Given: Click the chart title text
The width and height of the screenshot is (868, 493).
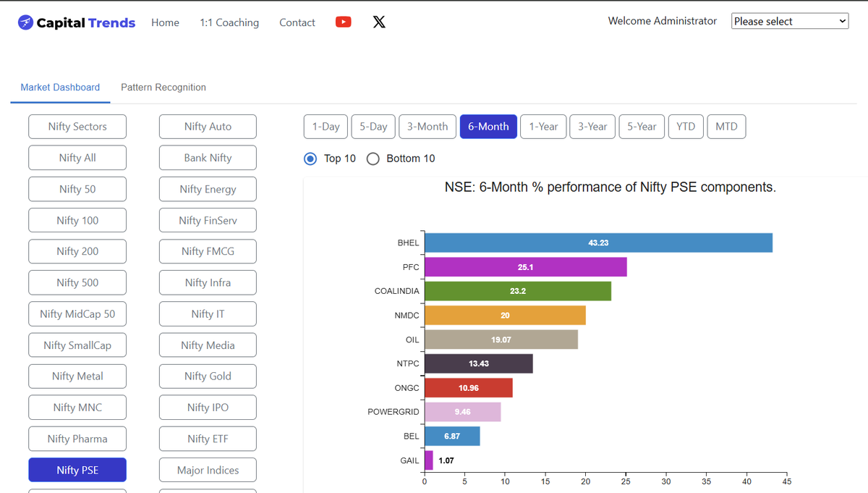Looking at the screenshot, I should [610, 187].
